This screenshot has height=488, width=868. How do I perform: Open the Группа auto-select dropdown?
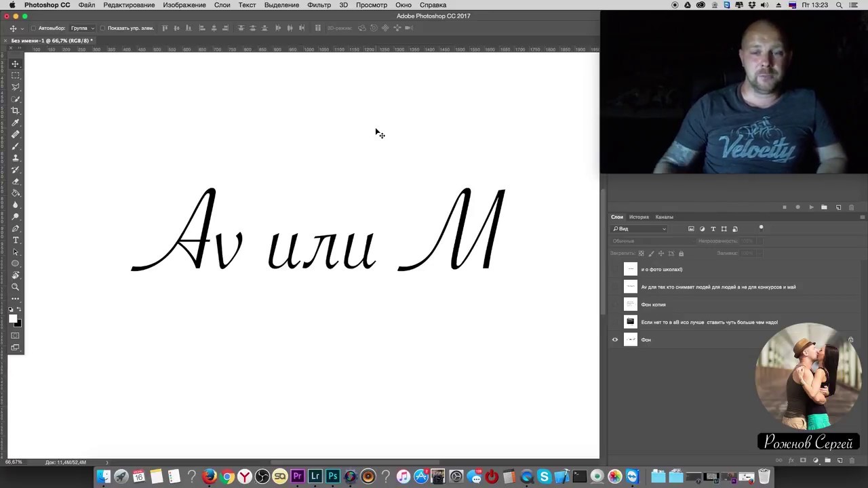[x=82, y=28]
